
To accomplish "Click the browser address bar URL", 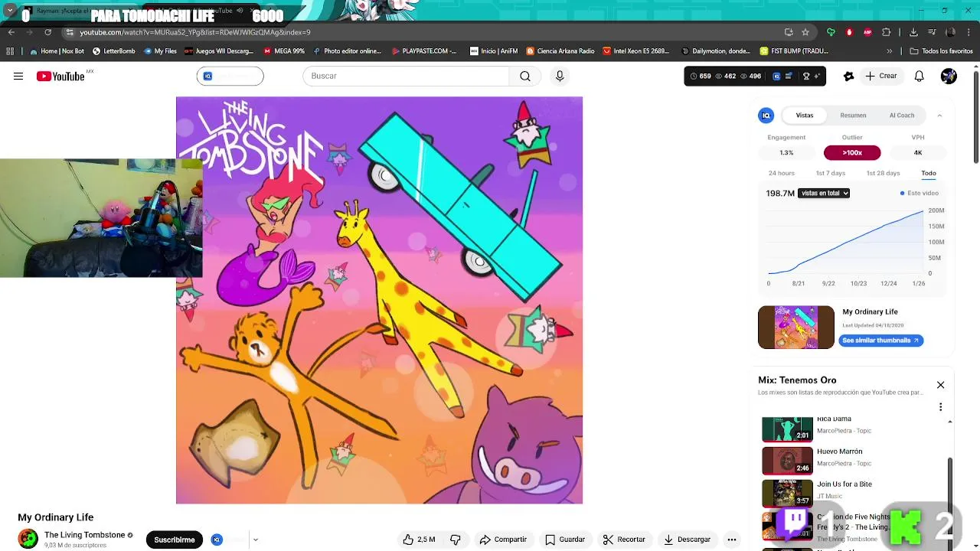I will (195, 32).
